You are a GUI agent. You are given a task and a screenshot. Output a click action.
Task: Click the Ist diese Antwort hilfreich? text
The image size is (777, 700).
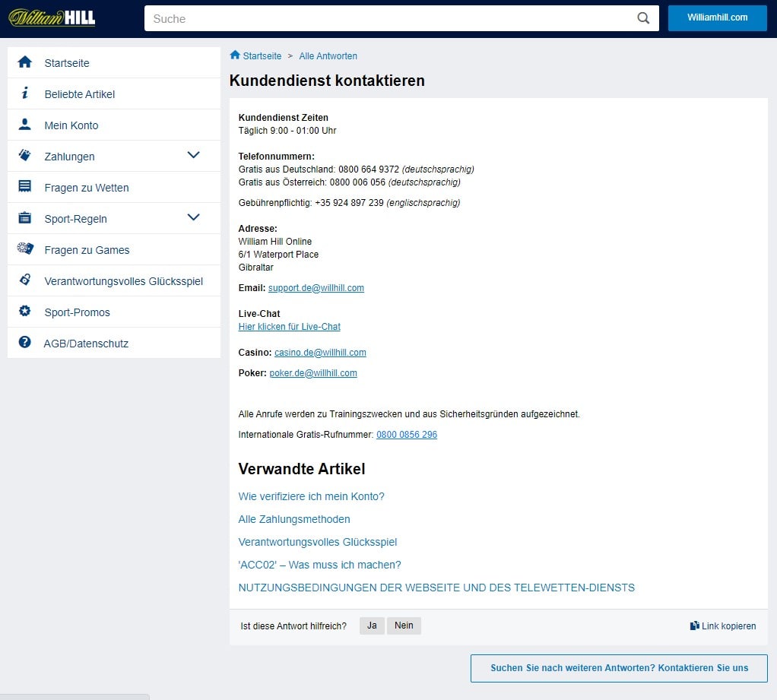click(293, 626)
